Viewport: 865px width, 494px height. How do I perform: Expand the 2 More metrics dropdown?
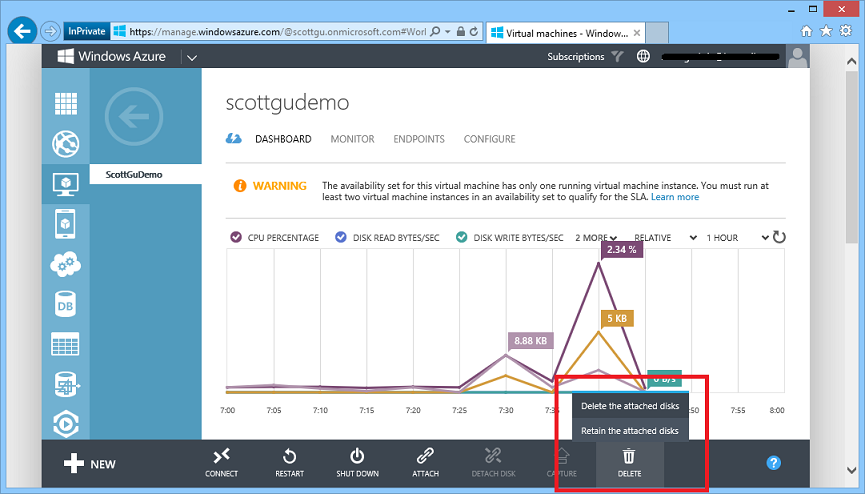[x=596, y=238]
